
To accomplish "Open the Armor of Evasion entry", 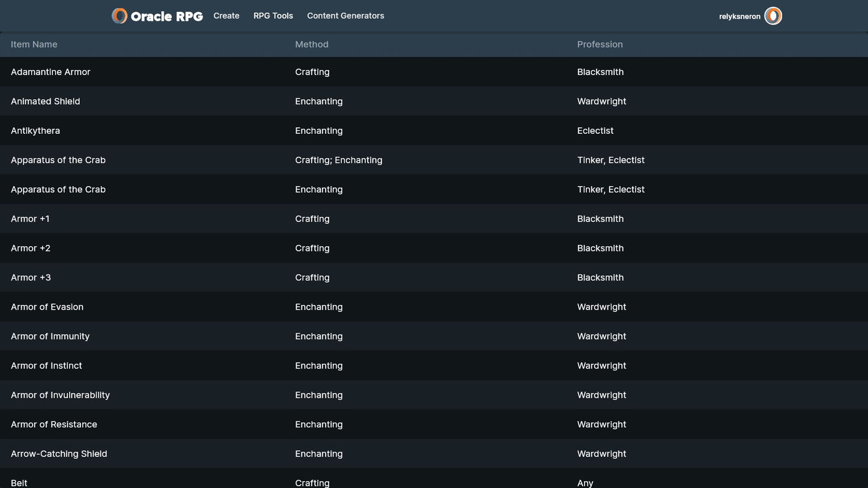I will click(x=47, y=307).
